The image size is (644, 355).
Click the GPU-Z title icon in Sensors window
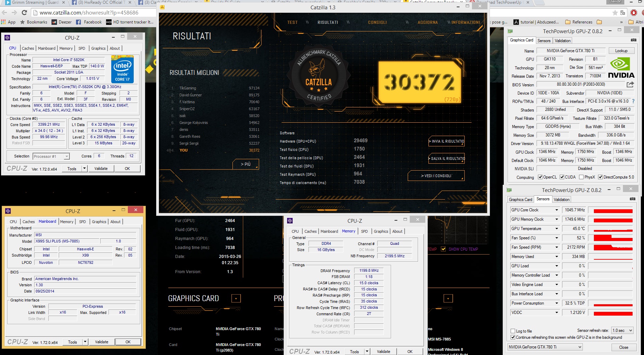(509, 190)
